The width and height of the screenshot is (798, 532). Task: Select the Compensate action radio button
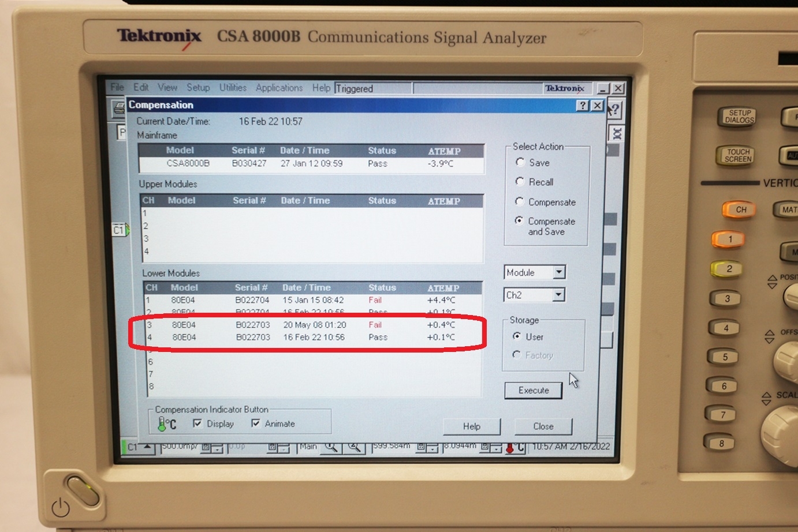tap(520, 201)
